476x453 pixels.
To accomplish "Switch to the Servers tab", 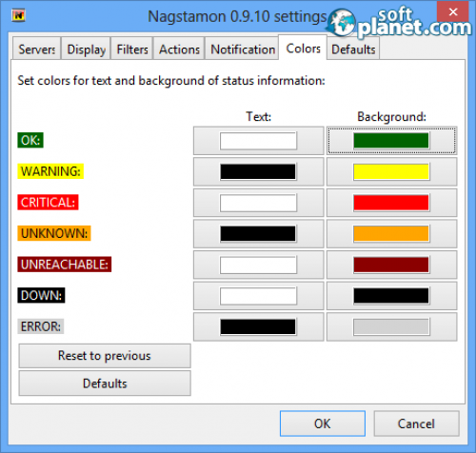I will [x=37, y=49].
